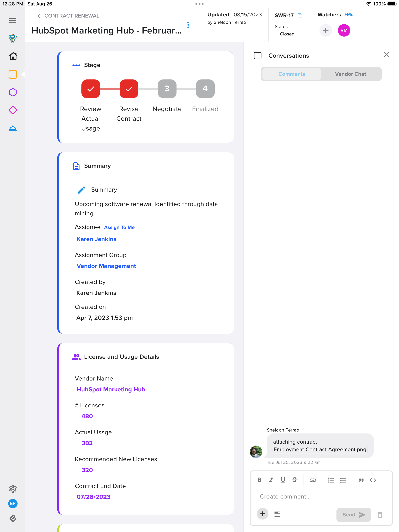This screenshot has width=399, height=532.
Task: Click the robot assistant icon
Action: [13, 39]
